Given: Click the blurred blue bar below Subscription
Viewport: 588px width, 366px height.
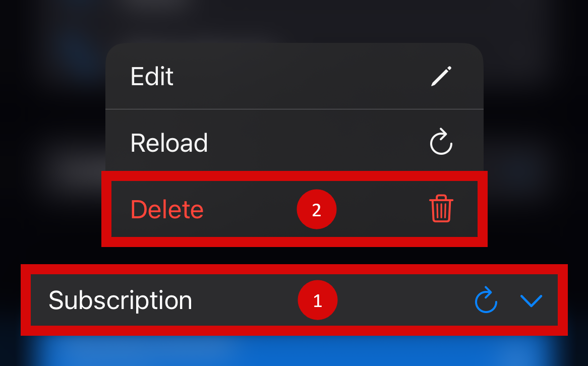Looking at the screenshot, I should tap(295, 351).
